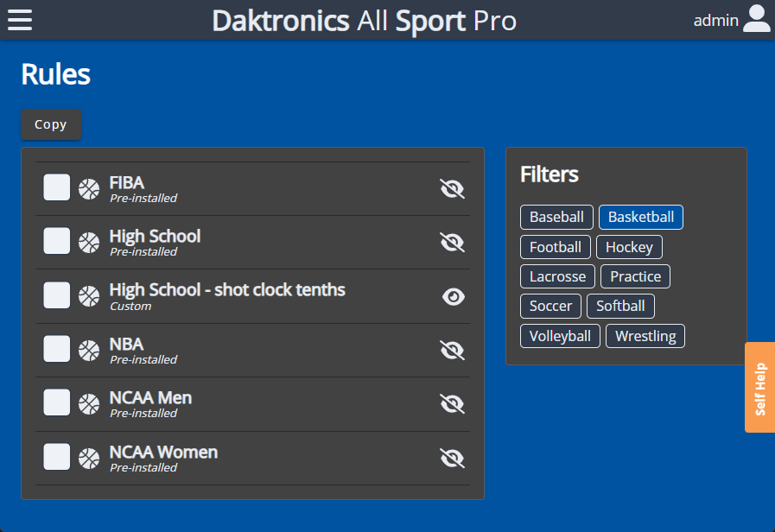The image size is (775, 532).
Task: Check the FIBA rule checkbox
Action: (x=57, y=187)
